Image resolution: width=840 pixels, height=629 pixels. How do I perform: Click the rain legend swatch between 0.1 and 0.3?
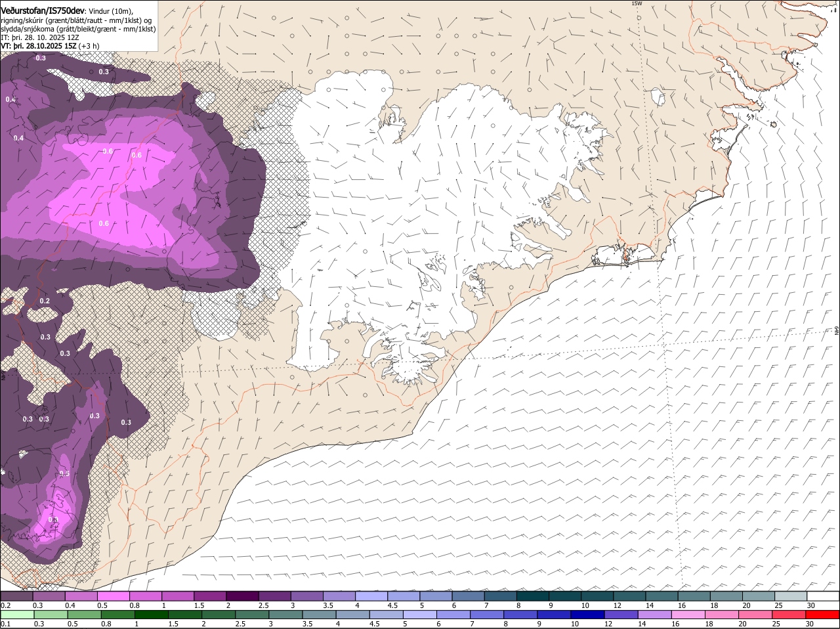pyautogui.click(x=18, y=615)
